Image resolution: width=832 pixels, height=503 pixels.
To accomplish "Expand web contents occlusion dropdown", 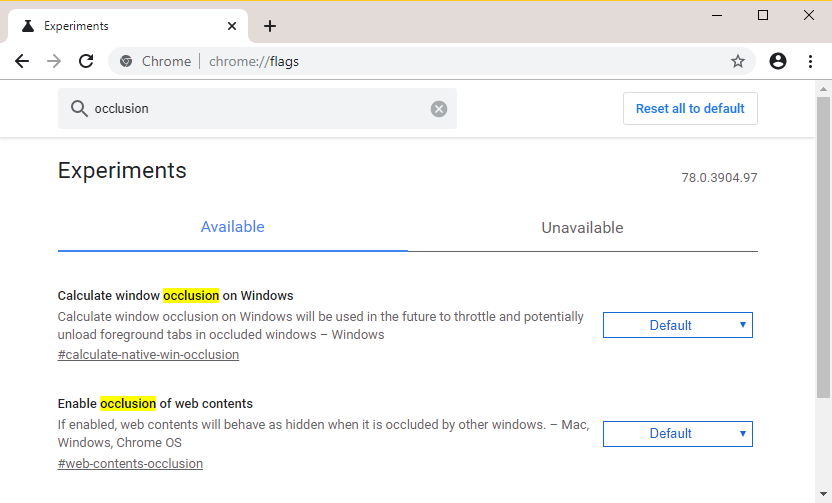I will pos(677,433).
